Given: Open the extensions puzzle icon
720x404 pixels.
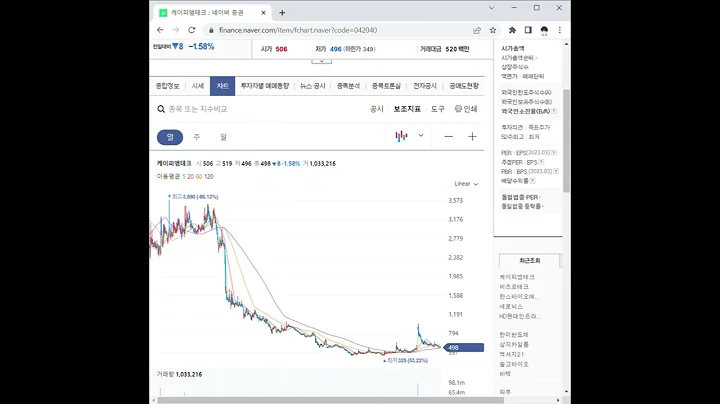Looking at the screenshot, I should 512,30.
